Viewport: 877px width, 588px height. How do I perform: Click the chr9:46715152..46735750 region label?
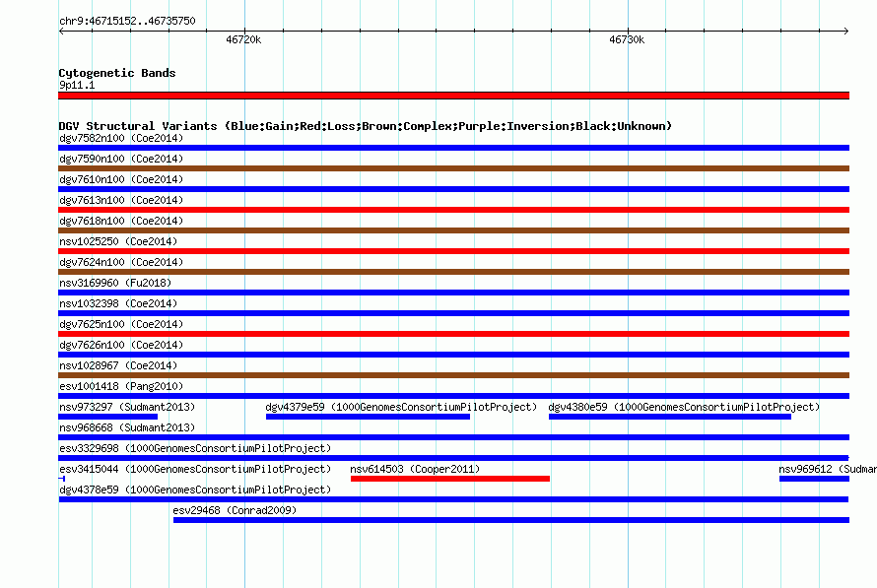(127, 22)
